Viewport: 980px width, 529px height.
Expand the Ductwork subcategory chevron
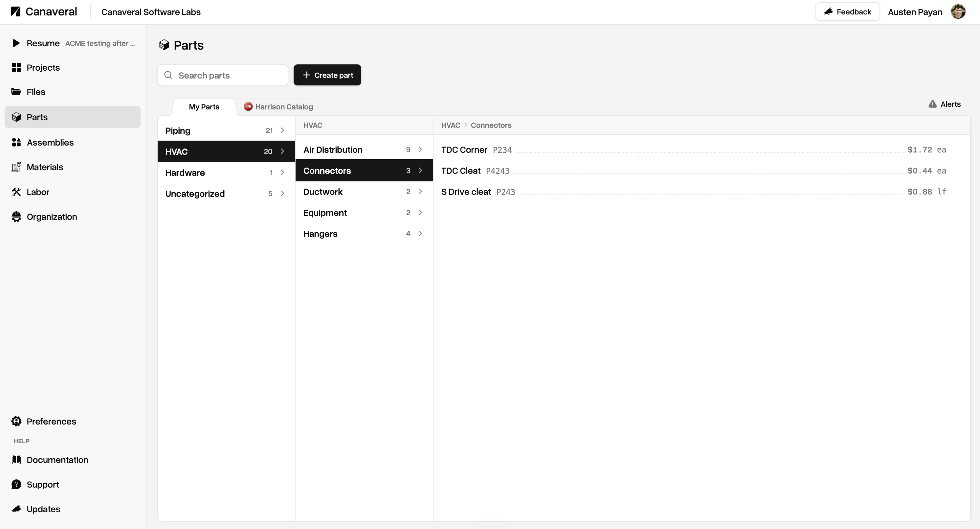(420, 192)
